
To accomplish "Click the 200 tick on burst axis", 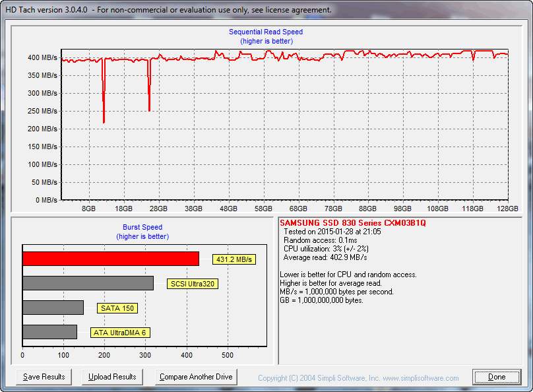I will 104,355.
